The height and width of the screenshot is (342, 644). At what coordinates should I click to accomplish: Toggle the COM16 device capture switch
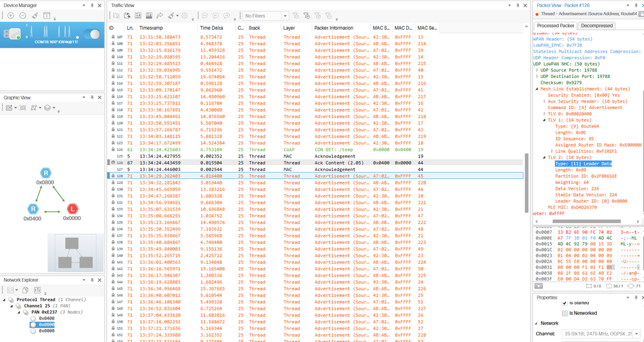click(x=92, y=34)
